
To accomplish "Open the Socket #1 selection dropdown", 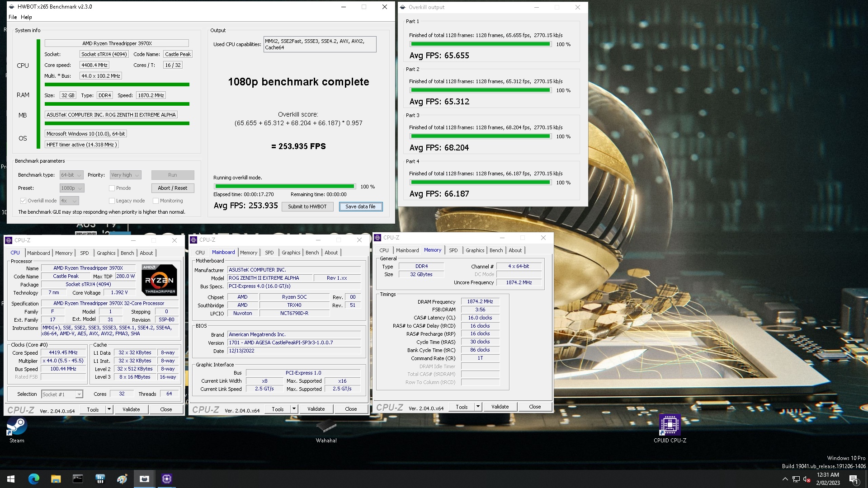I will [x=62, y=394].
